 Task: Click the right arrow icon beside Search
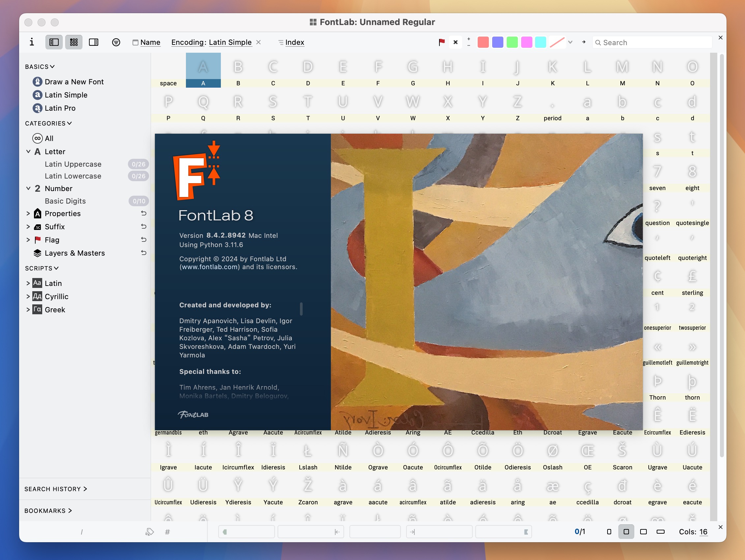[584, 42]
